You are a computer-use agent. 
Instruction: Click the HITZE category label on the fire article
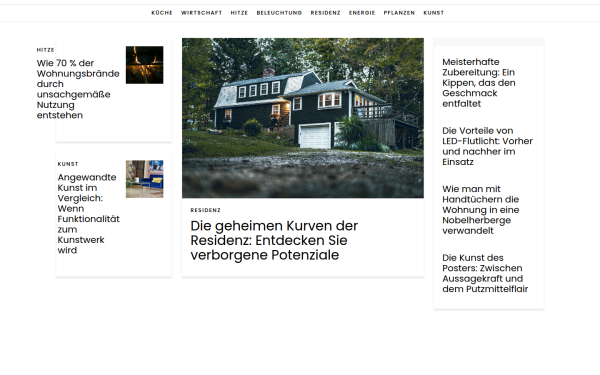(x=45, y=50)
